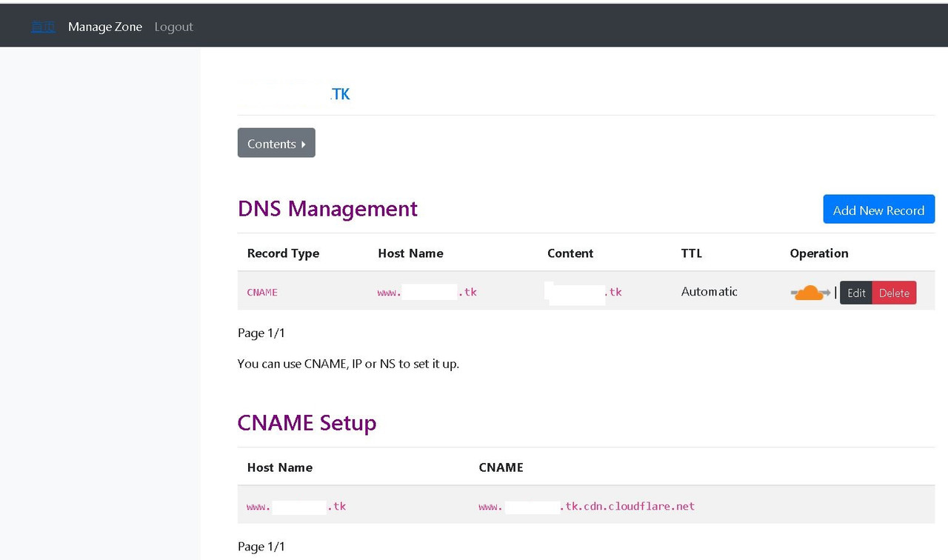Select the Content cell ending in .tk
This screenshot has width=948, height=560.
coord(584,292)
